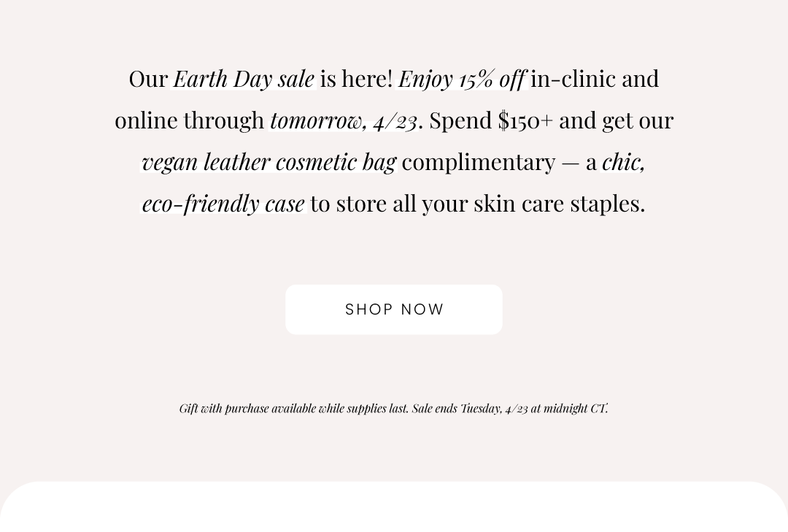
Task: Select 'vegan leather cosmetic bag' phrase
Action: point(269,163)
